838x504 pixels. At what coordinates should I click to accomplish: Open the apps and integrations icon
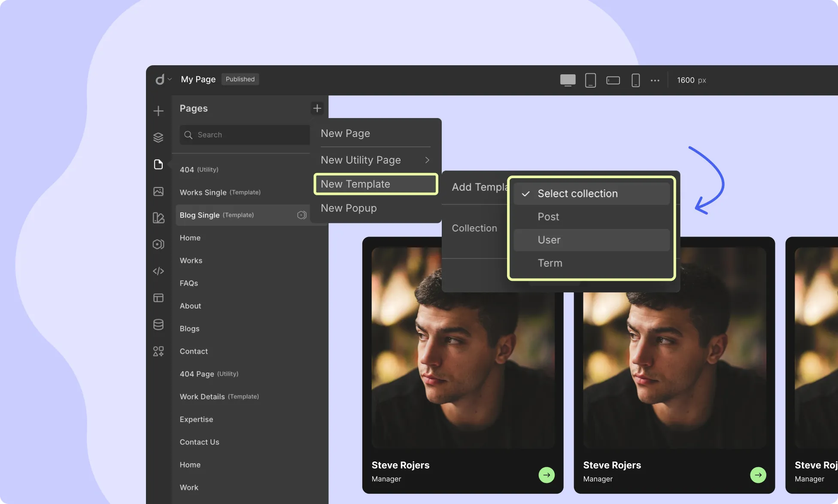pyautogui.click(x=158, y=352)
